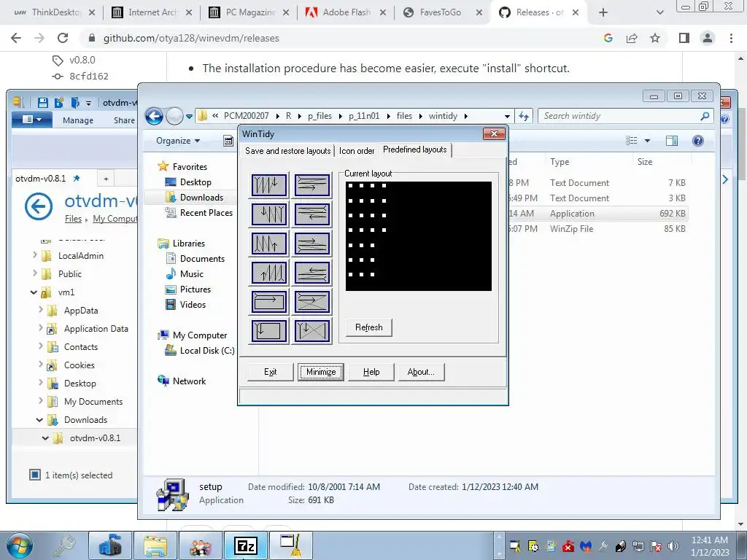The image size is (747, 560).
Task: Click Windows Start orb
Action: pyautogui.click(x=20, y=545)
